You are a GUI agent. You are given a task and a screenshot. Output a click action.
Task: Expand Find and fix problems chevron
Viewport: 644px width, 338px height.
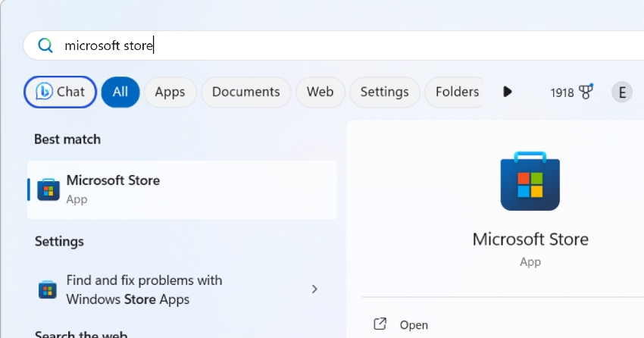[314, 289]
